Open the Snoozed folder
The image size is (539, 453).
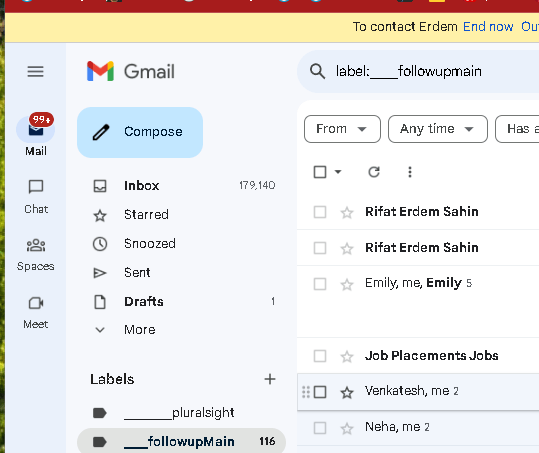182,244
